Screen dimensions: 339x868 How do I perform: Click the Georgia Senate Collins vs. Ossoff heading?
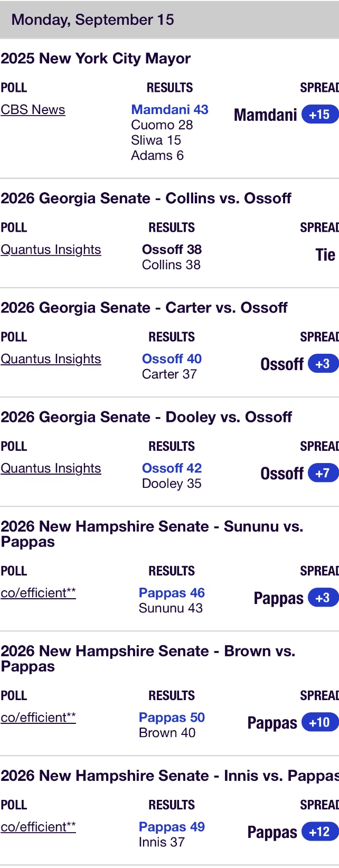pos(146,199)
